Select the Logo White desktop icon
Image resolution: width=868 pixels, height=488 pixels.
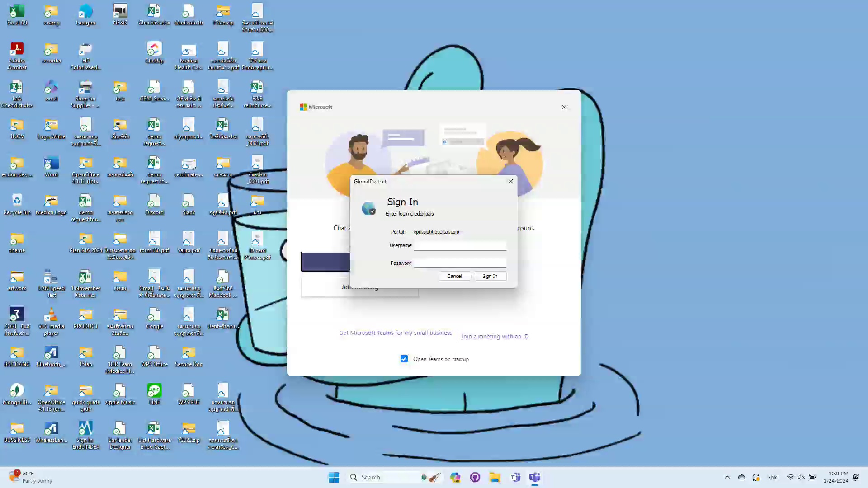(52, 129)
